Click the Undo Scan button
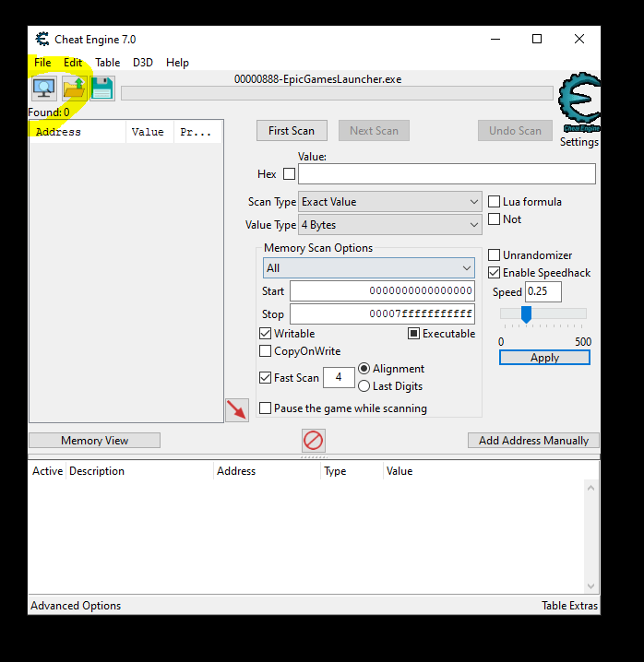Image resolution: width=644 pixels, height=662 pixels. coord(515,131)
